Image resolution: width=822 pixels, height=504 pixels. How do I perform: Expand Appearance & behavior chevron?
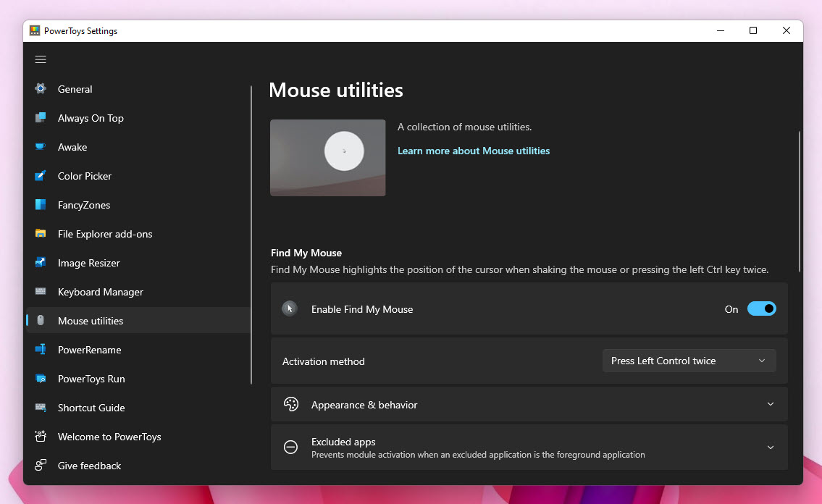(x=771, y=404)
